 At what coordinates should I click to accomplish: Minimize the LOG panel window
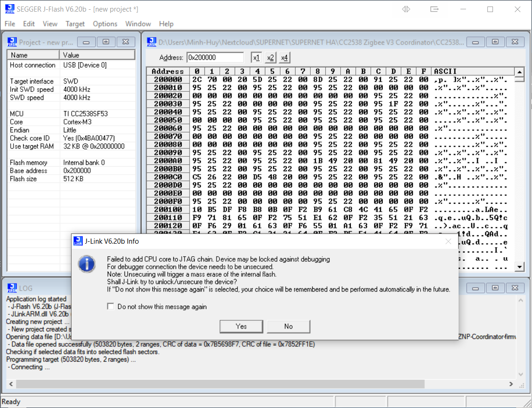click(x=475, y=288)
